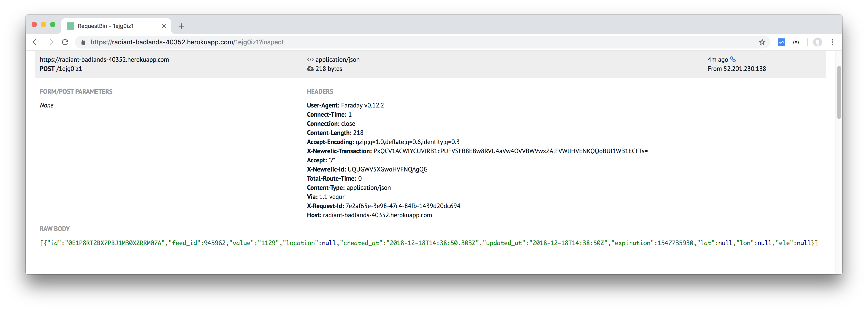
Task: Click the padlock site info icon
Action: (x=83, y=42)
